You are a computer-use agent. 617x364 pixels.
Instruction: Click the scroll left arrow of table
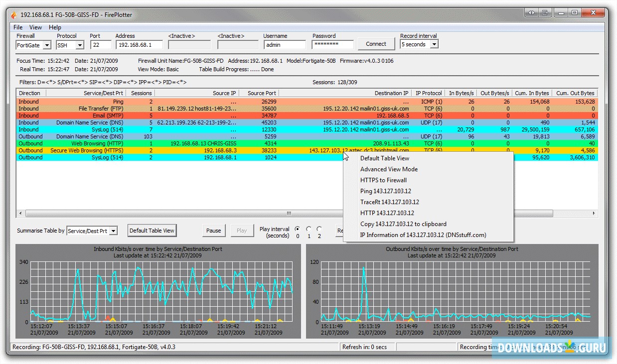[x=20, y=213]
